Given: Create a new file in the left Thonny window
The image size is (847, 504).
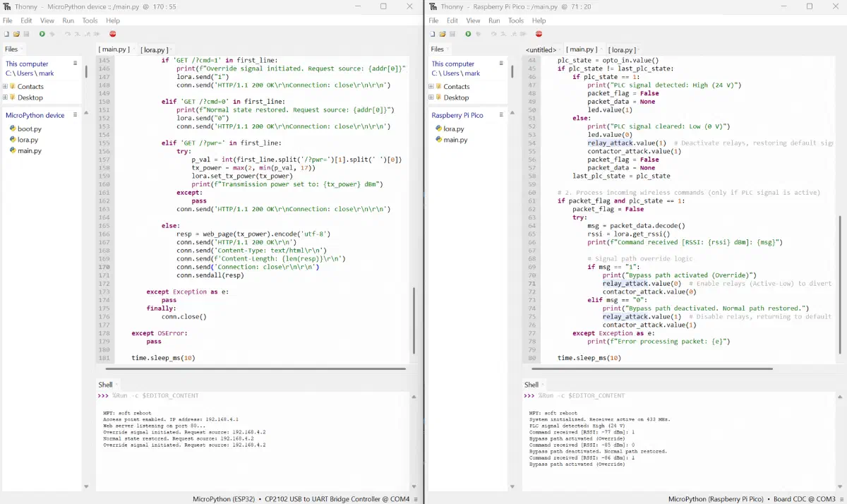Looking at the screenshot, I should point(6,34).
